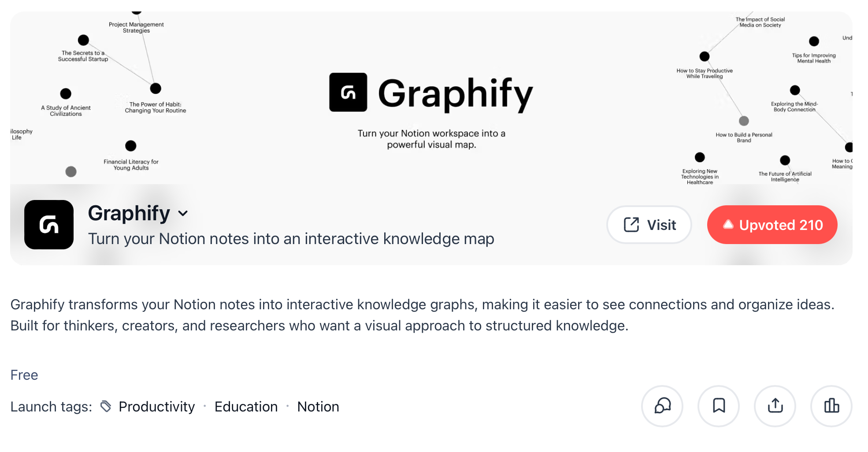Click the launch tags label icon

pos(106,406)
